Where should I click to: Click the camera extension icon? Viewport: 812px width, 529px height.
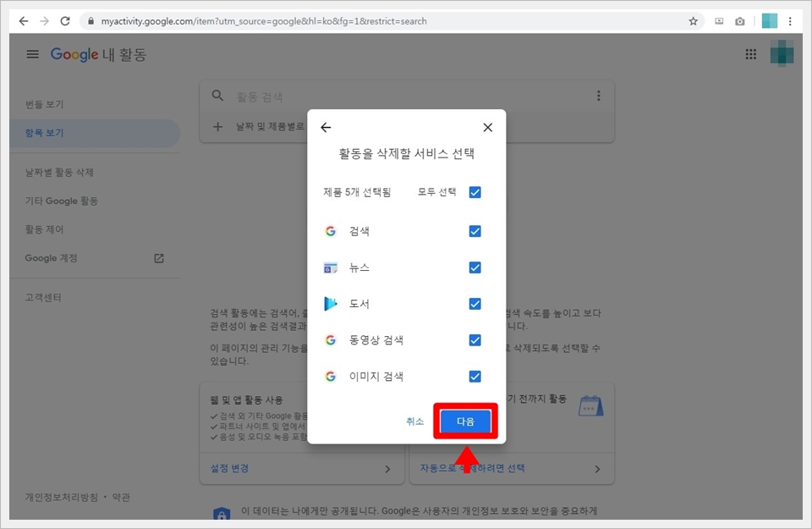click(739, 21)
